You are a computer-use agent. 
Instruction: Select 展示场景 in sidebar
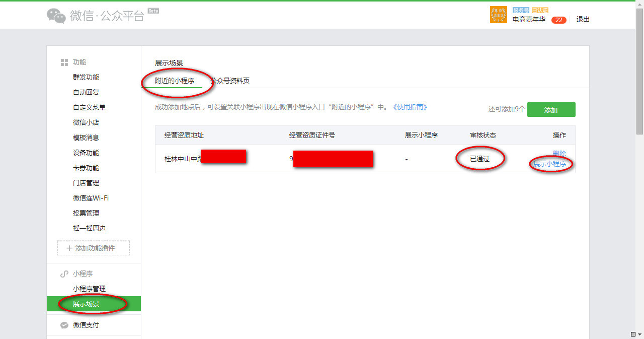coord(94,304)
